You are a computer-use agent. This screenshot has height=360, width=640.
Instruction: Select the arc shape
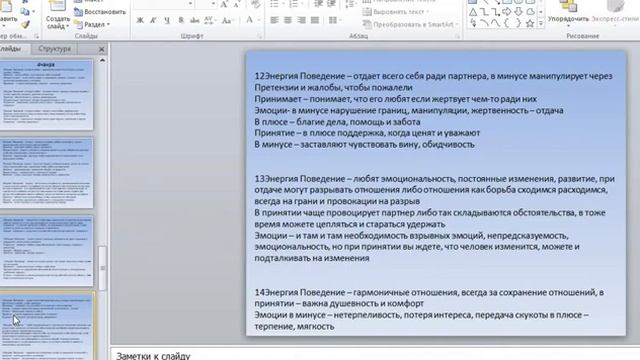coord(484,24)
